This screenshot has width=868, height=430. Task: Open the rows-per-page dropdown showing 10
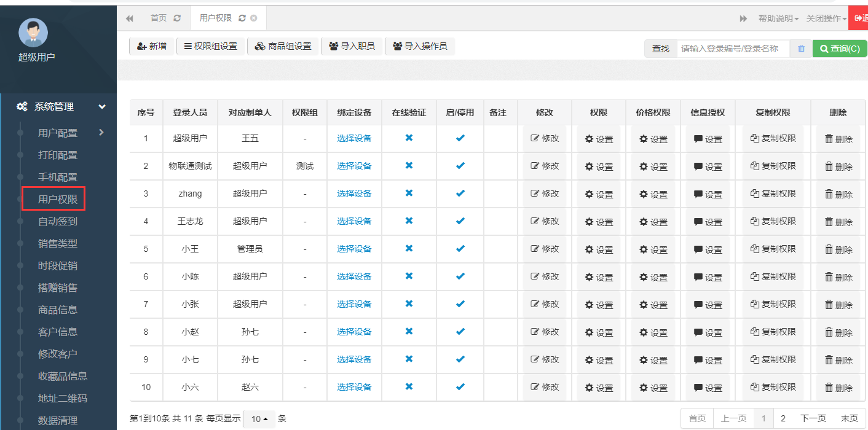pos(259,419)
